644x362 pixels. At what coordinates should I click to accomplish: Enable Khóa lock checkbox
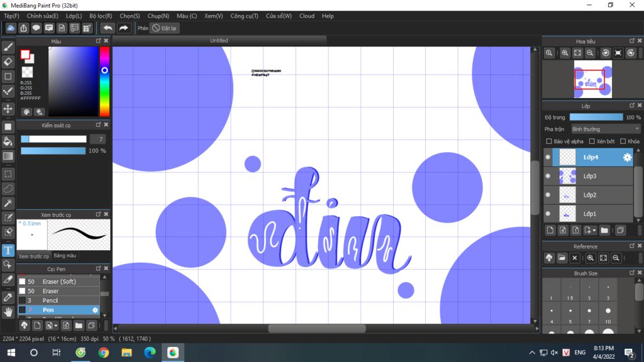(623, 141)
